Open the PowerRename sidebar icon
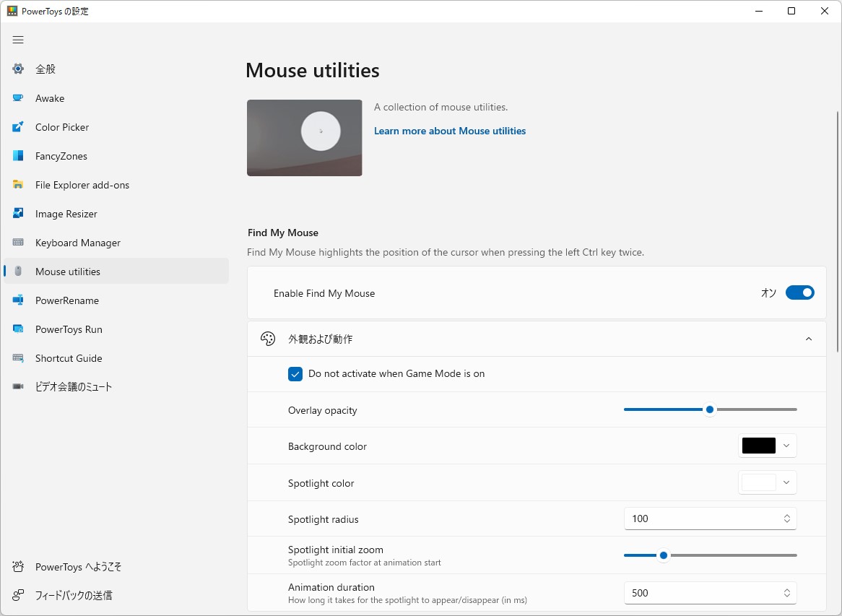The width and height of the screenshot is (842, 616). point(18,300)
